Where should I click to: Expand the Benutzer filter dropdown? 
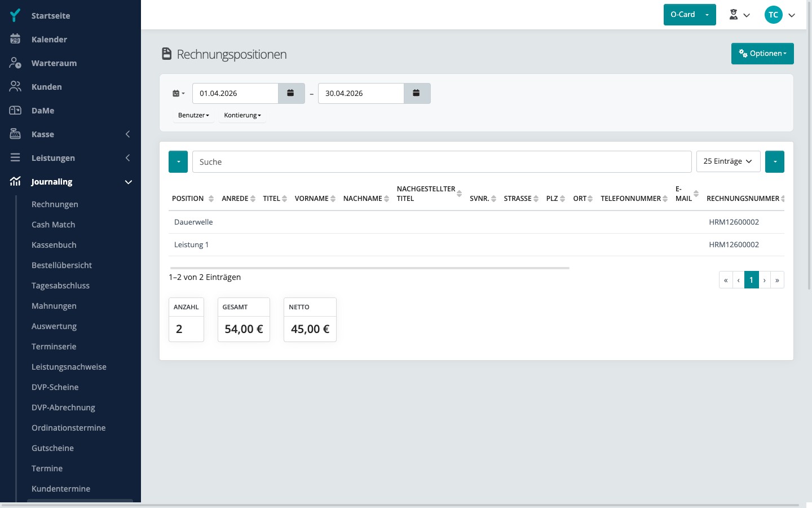tap(193, 115)
